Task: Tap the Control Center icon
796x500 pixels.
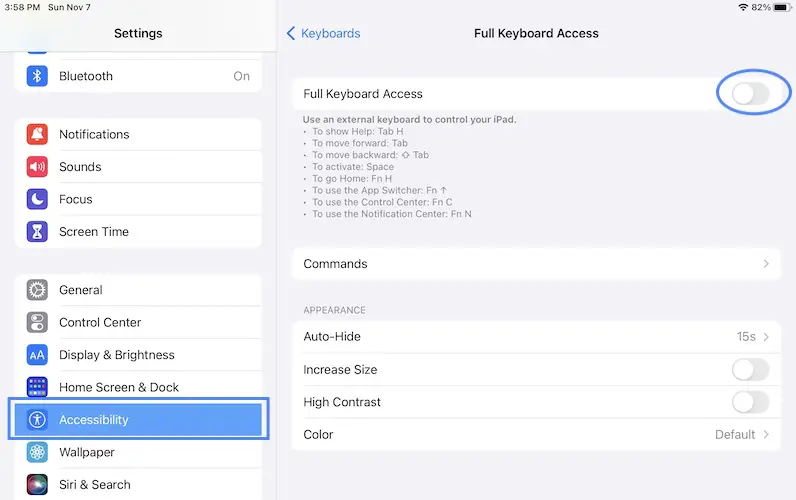Action: coord(37,322)
